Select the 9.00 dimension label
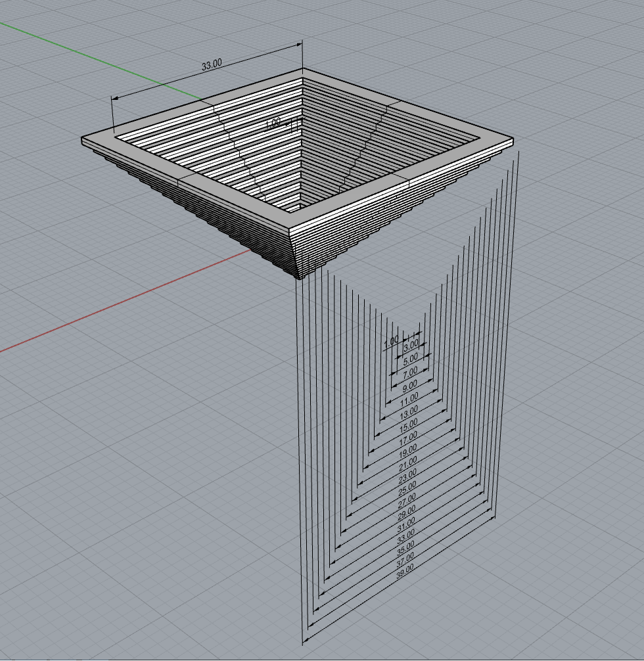 tap(409, 385)
